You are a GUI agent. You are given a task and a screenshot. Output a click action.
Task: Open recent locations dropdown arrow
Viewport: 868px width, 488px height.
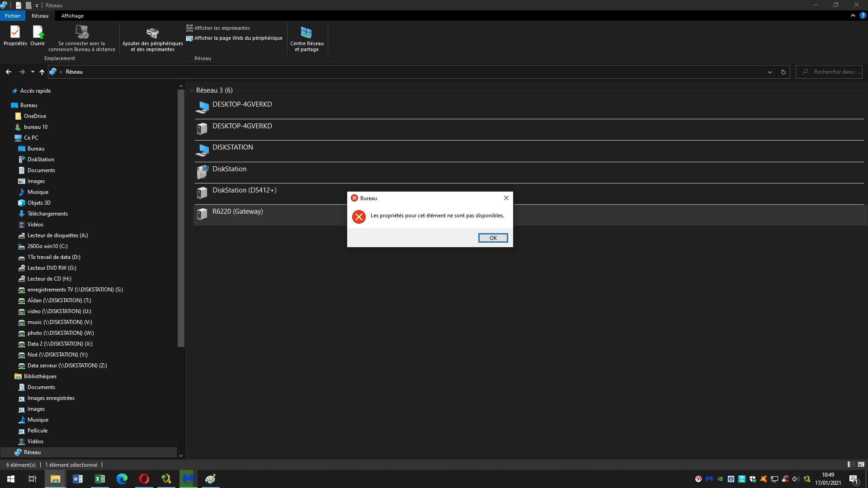(x=33, y=72)
